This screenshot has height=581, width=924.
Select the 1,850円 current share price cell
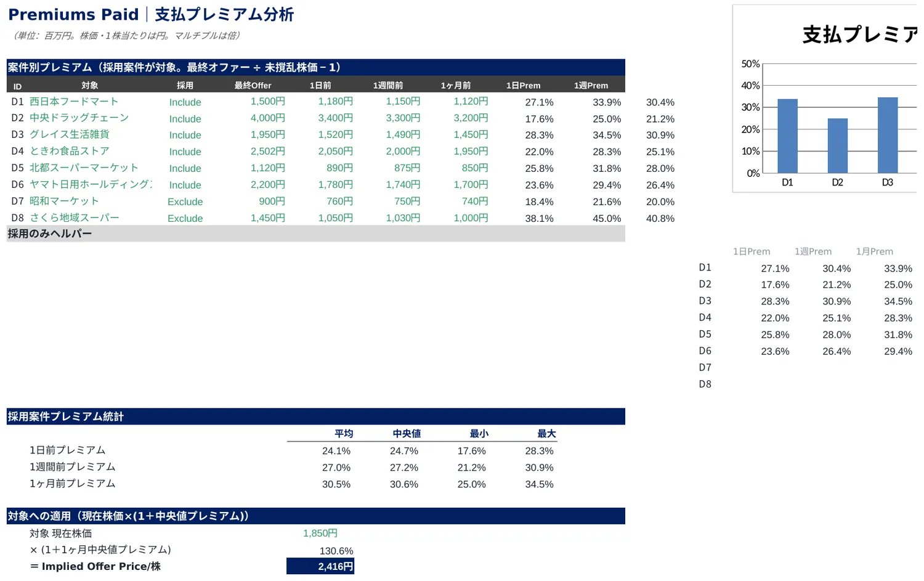(x=320, y=534)
